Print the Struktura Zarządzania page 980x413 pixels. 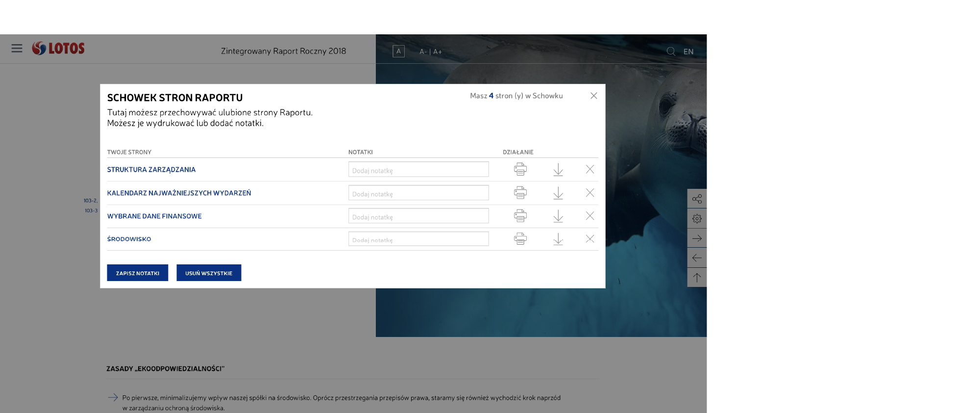[x=520, y=169]
